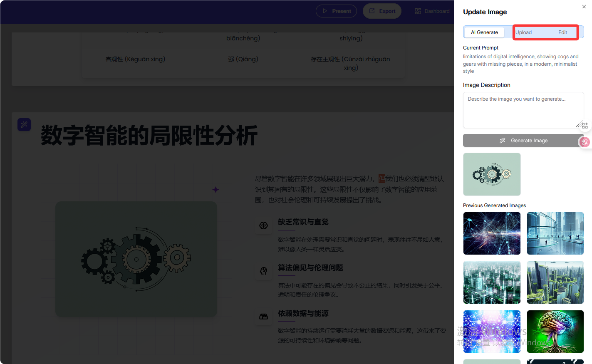592x364 pixels.
Task: Click the AI layout suggestion icon beside description box
Action: pyautogui.click(x=585, y=125)
